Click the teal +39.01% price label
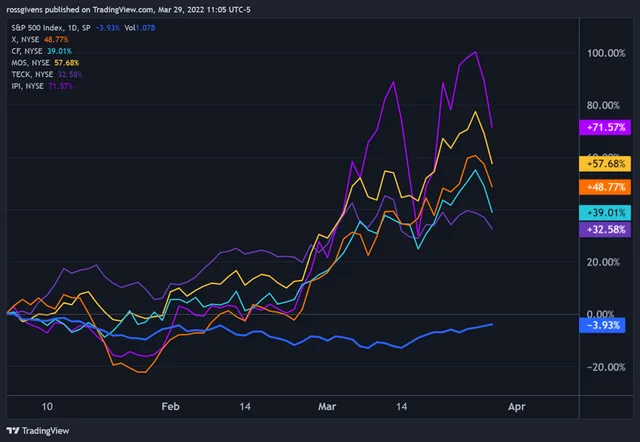The width and height of the screenshot is (640, 442). pyautogui.click(x=605, y=213)
